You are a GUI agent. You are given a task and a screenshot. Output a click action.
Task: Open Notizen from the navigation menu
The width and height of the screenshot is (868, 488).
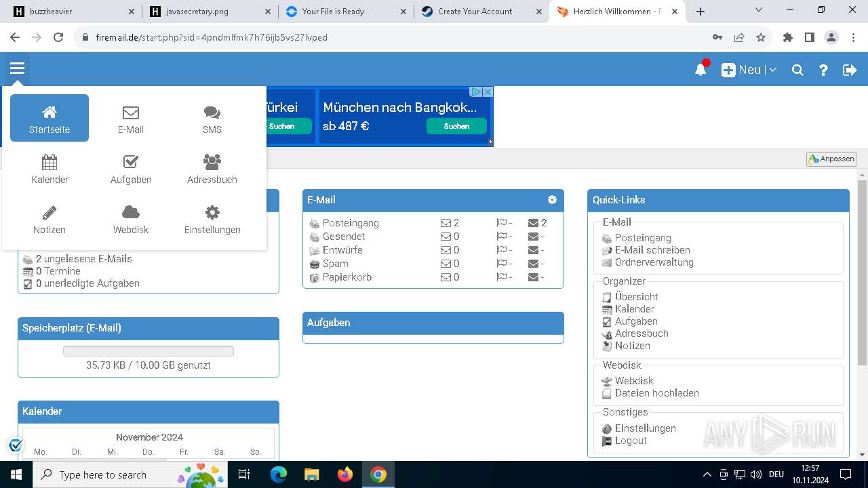point(50,220)
